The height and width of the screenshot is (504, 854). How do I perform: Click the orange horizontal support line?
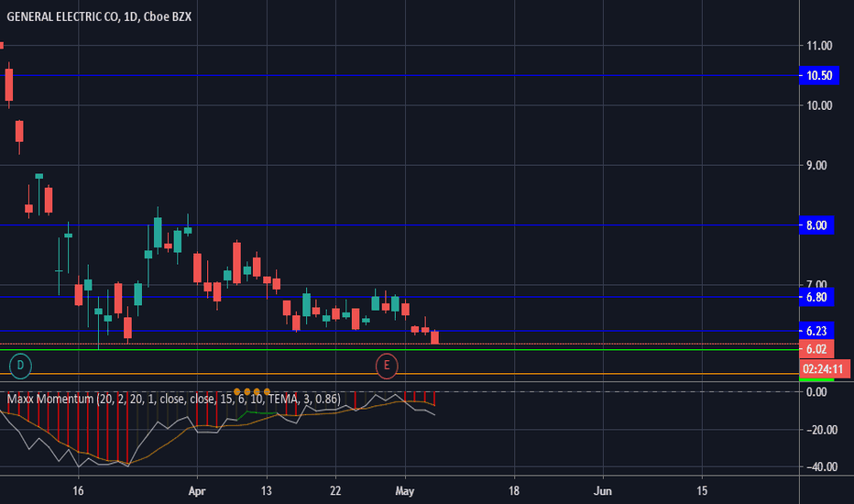[400, 374]
